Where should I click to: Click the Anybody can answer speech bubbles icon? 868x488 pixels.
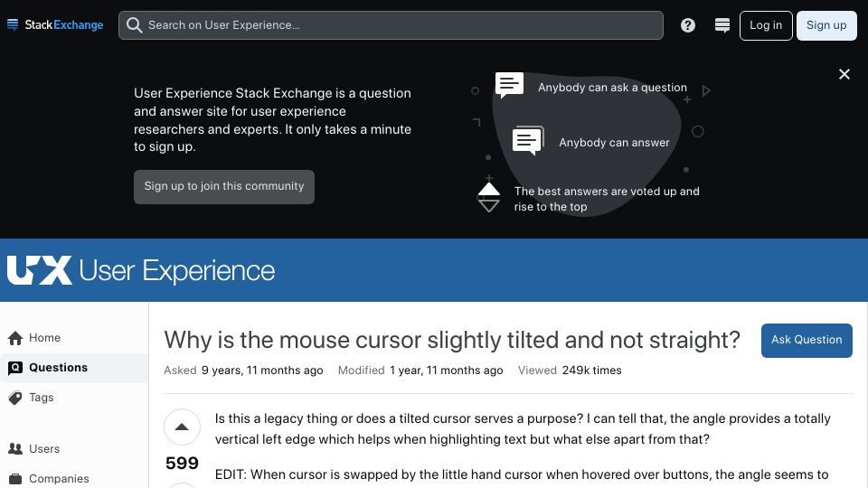pyautogui.click(x=528, y=141)
